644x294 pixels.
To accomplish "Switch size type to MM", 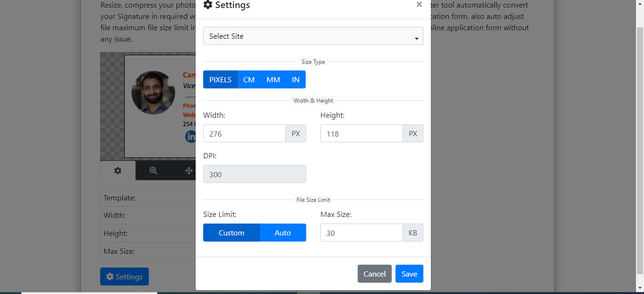I will coord(273,80).
